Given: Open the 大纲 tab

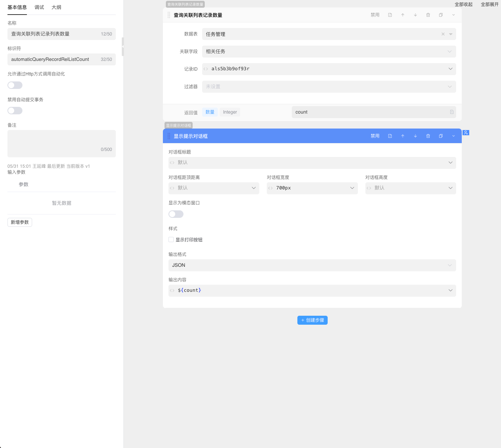Looking at the screenshot, I should point(56,7).
